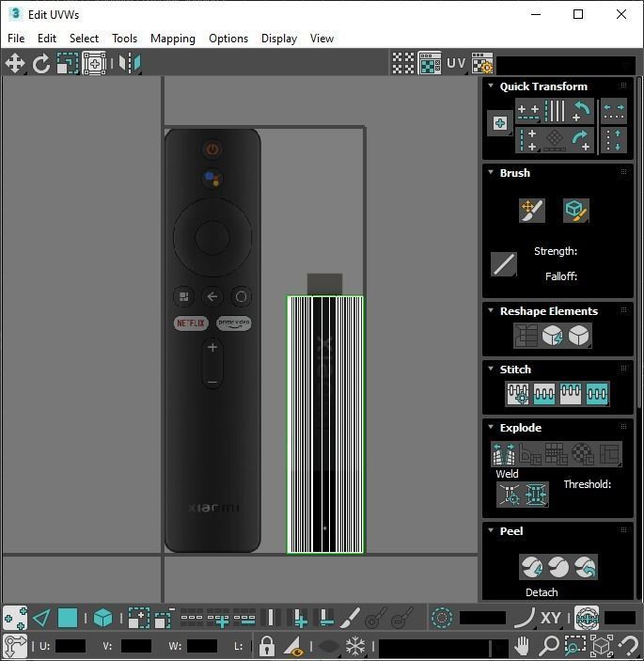
Task: Click Space Vertically icon in Quick Transform
Action: coord(614,140)
